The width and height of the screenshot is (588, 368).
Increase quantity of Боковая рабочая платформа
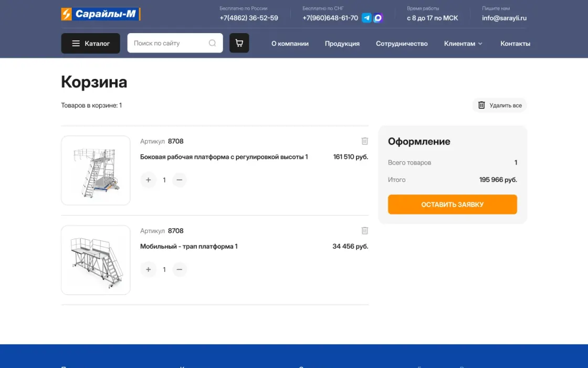pos(149,180)
